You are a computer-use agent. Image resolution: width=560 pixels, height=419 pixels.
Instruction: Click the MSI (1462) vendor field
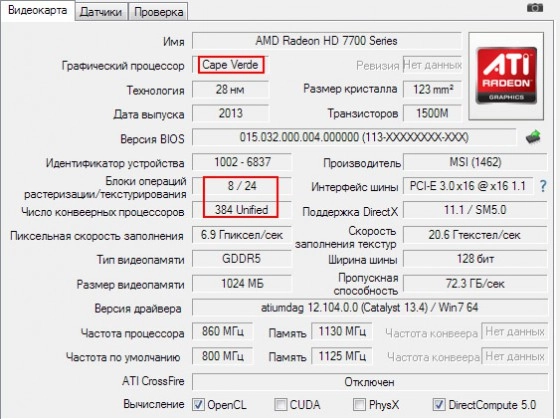coord(475,162)
